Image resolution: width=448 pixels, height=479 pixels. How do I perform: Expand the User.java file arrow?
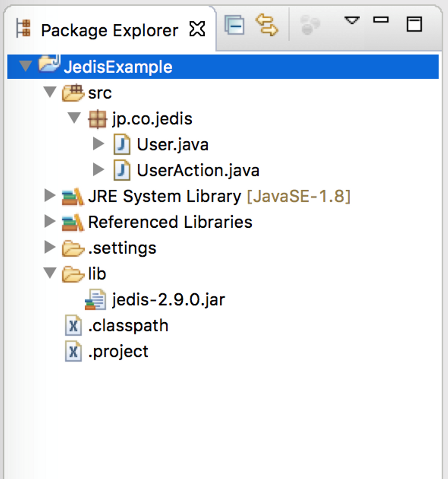coord(99,144)
